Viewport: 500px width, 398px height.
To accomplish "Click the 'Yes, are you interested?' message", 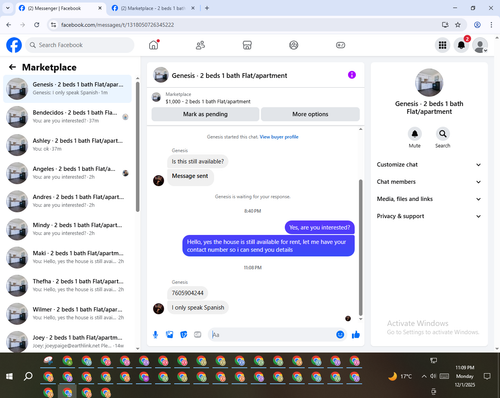I will (320, 227).
